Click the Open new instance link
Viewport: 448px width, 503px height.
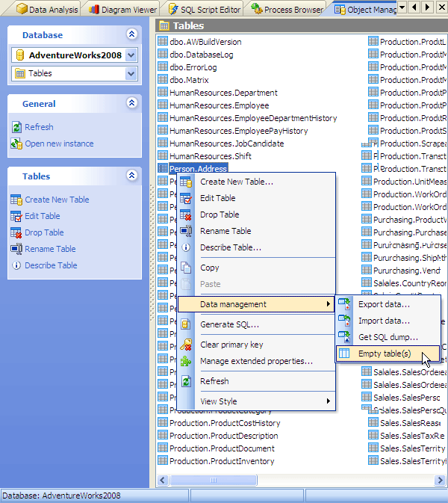[x=59, y=144]
